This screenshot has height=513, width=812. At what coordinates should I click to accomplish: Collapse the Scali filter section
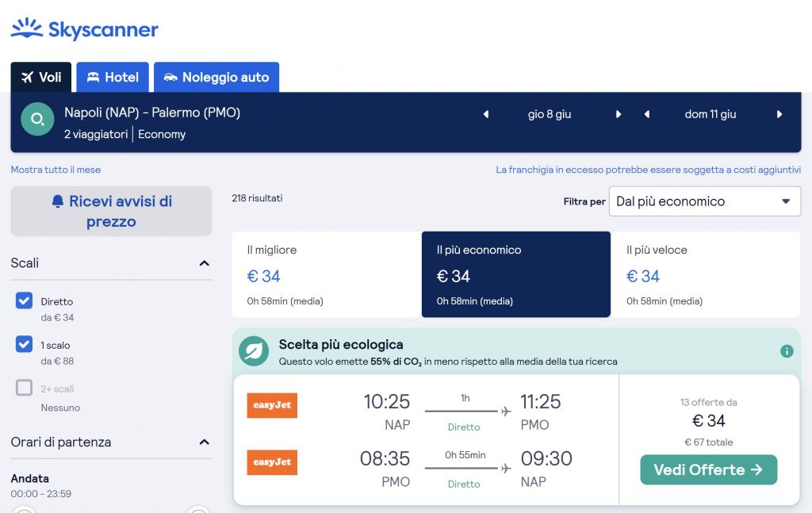[204, 263]
